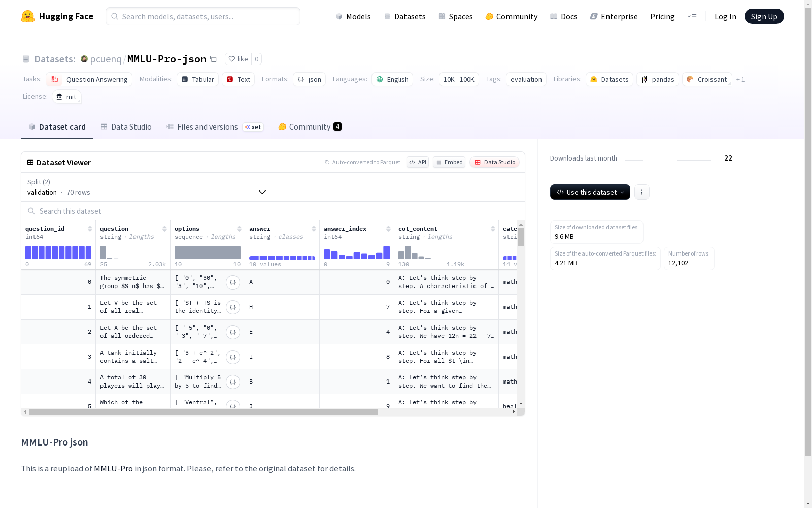Image resolution: width=812 pixels, height=508 pixels.
Task: Click the page's vertical scrollbar thumb
Action: [808, 231]
